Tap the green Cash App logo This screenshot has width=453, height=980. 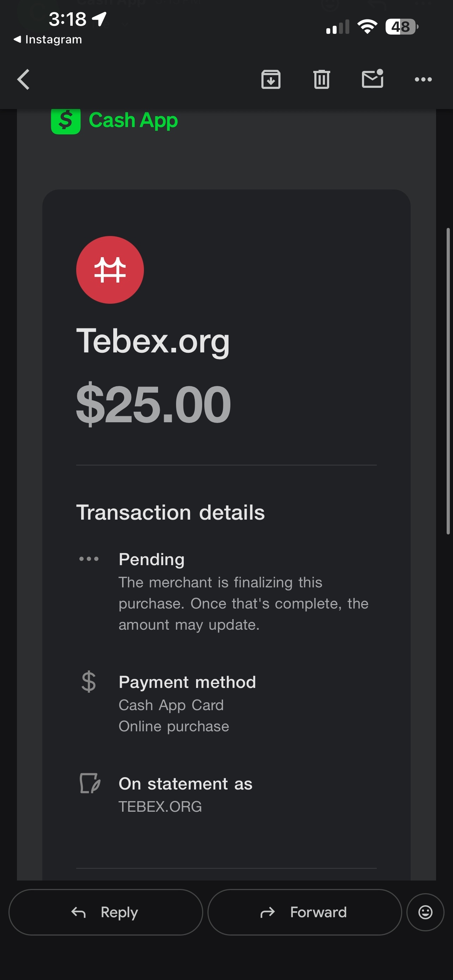point(115,121)
